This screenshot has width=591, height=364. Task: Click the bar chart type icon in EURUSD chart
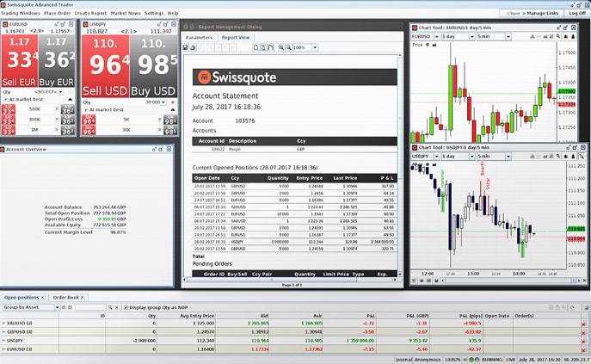(x=545, y=37)
